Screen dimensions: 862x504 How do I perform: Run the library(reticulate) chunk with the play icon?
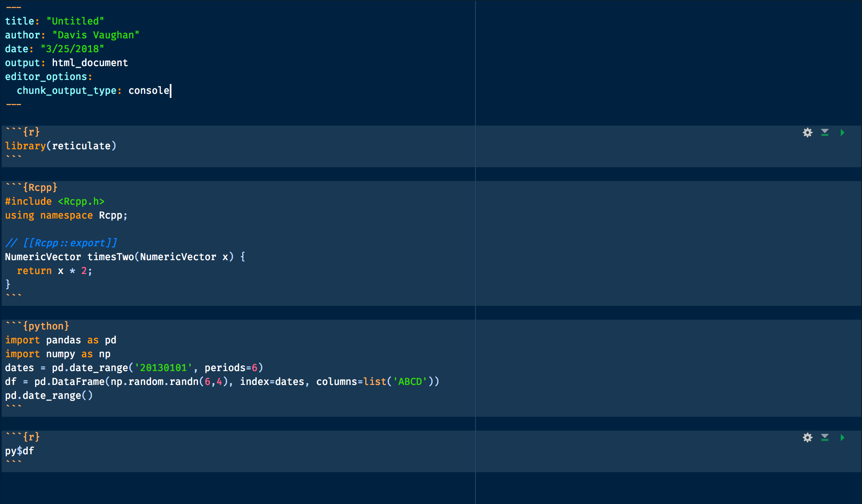tap(842, 133)
